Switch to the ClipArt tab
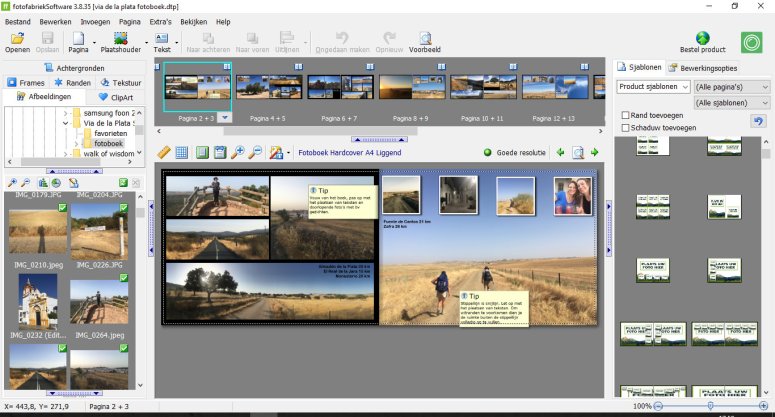775x417 pixels. click(116, 97)
